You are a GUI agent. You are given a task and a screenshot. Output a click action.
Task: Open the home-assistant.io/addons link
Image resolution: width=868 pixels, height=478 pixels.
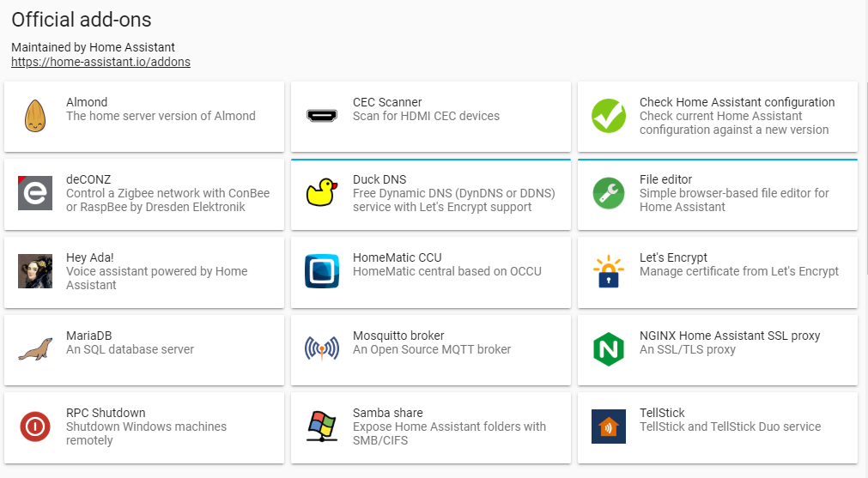click(x=100, y=62)
